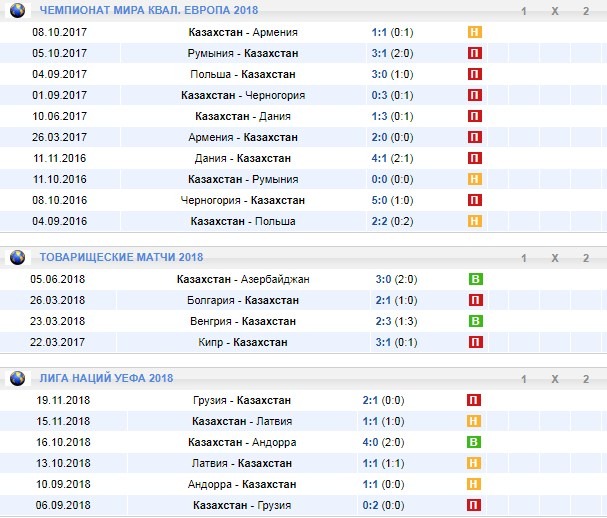The height and width of the screenshot is (518, 607).
Task: Open match Казахстан - Андорра
Action: click(242, 442)
